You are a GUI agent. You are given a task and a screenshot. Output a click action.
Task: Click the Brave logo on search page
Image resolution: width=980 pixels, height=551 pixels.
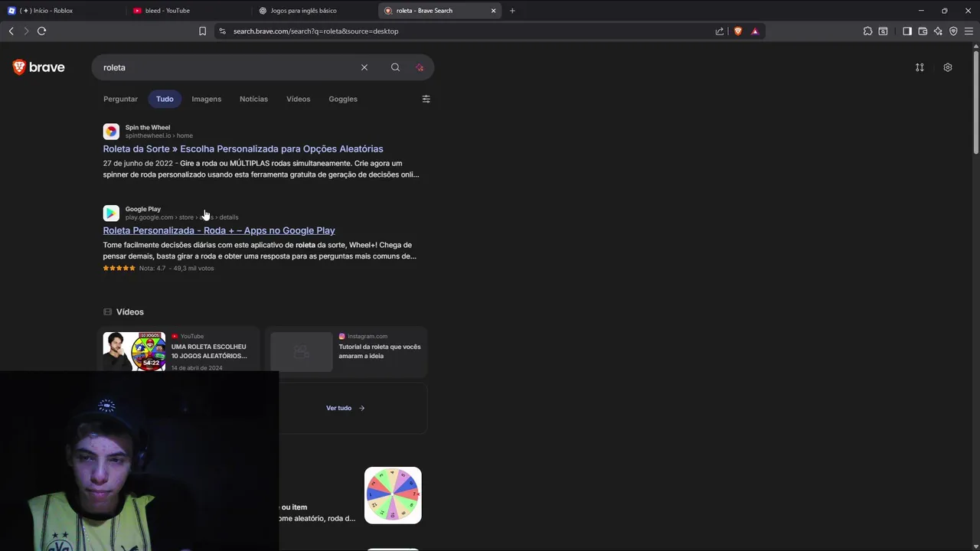coord(38,67)
